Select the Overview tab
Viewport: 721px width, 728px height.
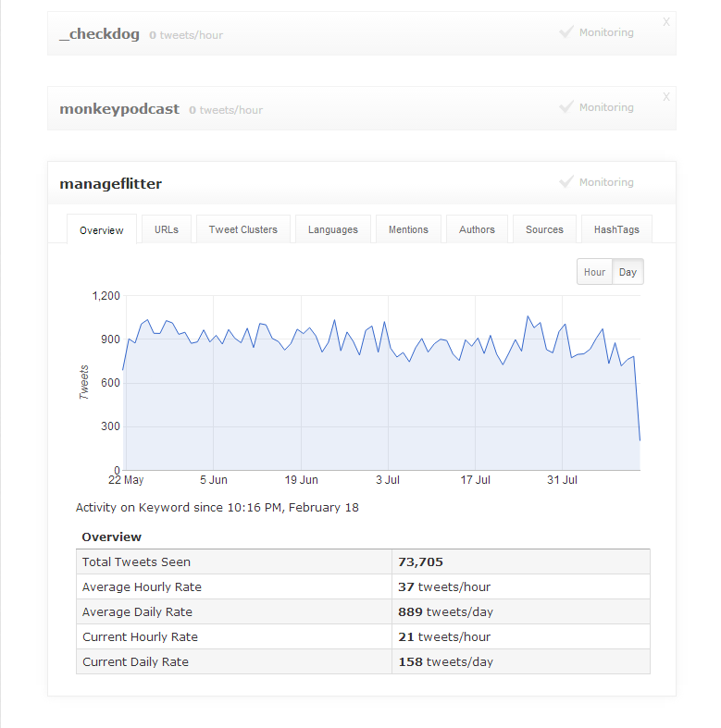tap(101, 230)
